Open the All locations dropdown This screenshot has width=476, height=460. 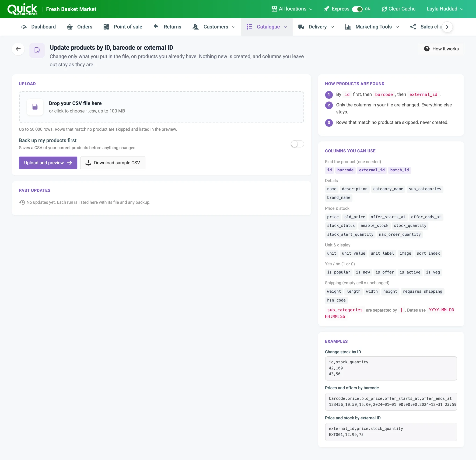(x=292, y=9)
